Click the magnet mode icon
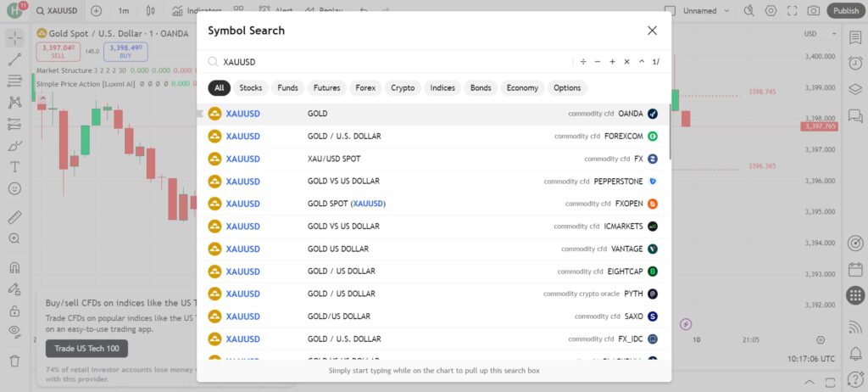The width and height of the screenshot is (868, 392). pyautogui.click(x=14, y=267)
